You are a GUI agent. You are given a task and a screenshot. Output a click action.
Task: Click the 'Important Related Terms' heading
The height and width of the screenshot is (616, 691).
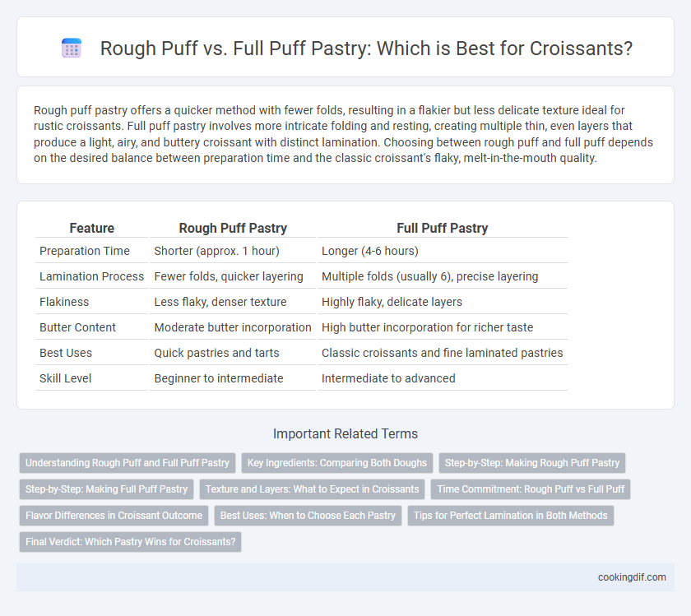345,433
